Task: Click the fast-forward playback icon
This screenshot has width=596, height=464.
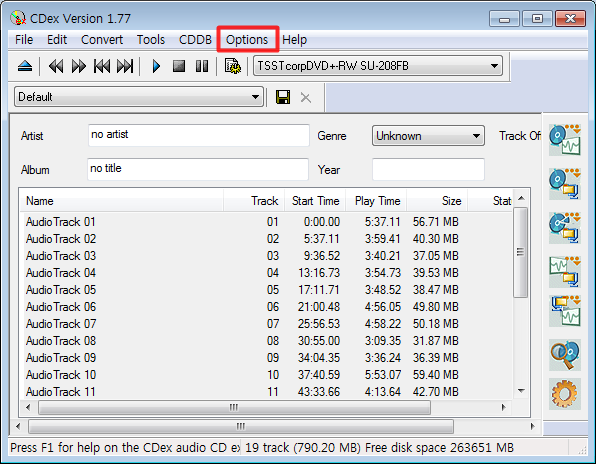Action: pos(79,67)
